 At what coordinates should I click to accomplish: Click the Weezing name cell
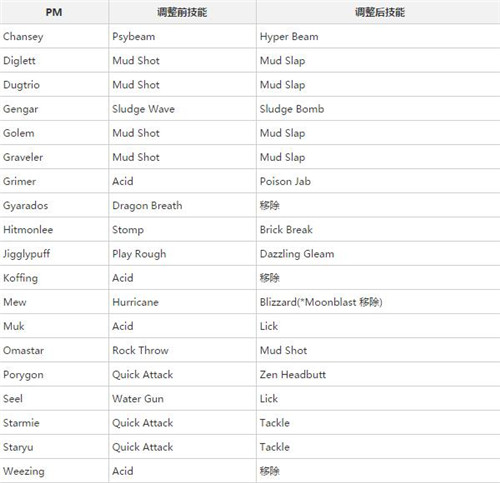pyautogui.click(x=54, y=471)
